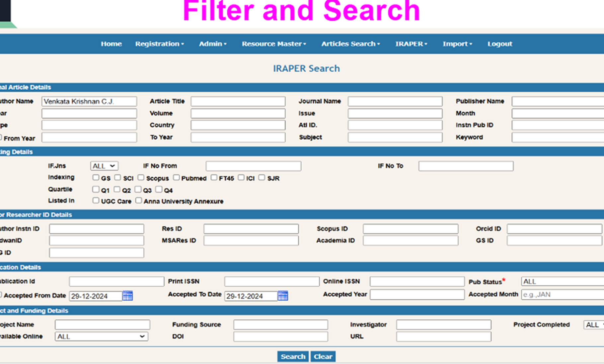Click Logout in the navigation bar
The image size is (604, 364).
pos(499,44)
